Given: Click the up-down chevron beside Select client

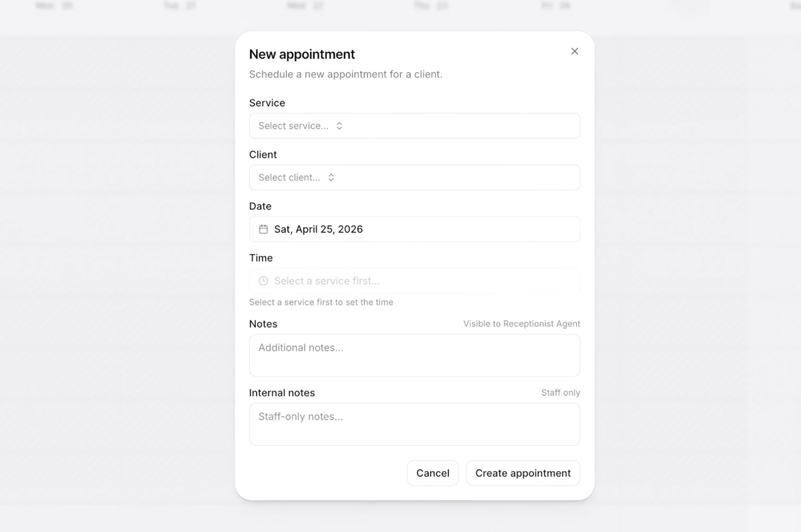Looking at the screenshot, I should (331, 178).
